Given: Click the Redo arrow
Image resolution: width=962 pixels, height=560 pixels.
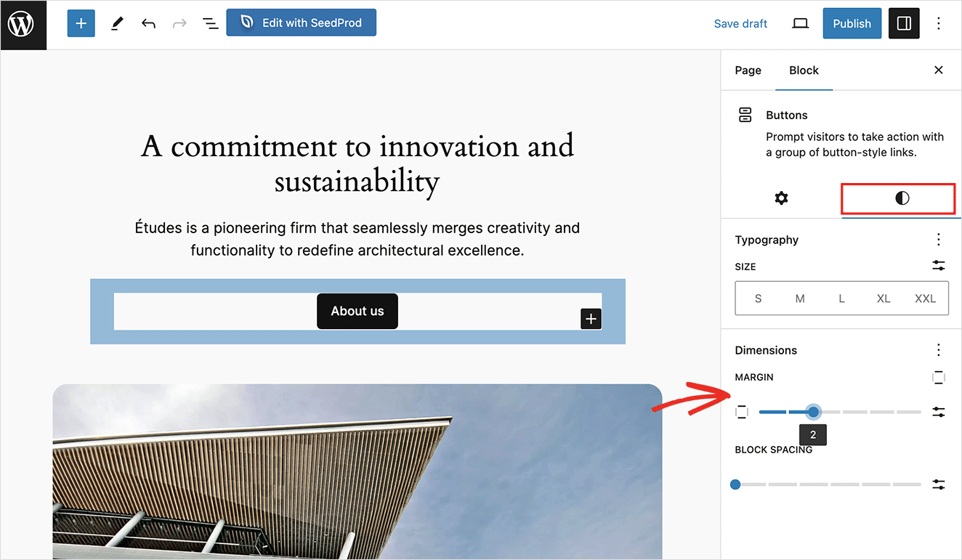Looking at the screenshot, I should pyautogui.click(x=179, y=23).
